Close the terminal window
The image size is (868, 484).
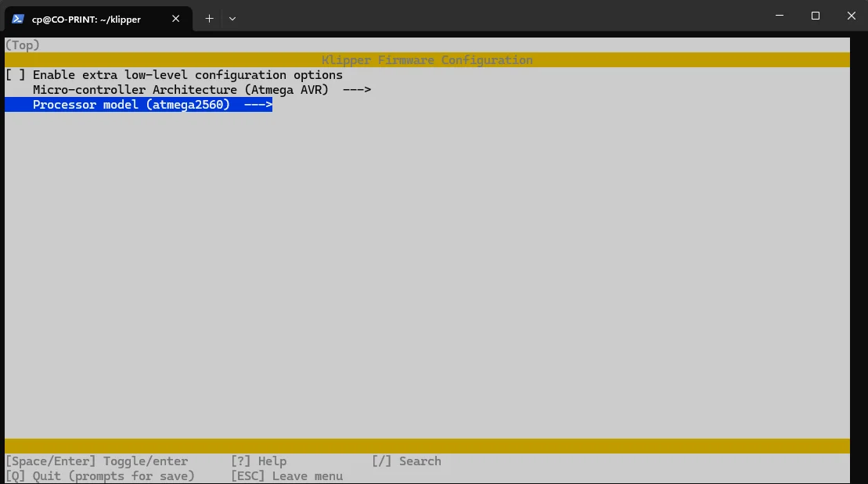[852, 16]
